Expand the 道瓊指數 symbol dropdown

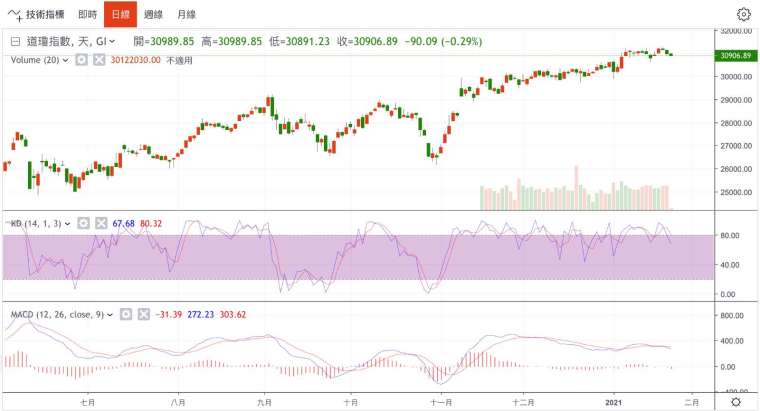pyautogui.click(x=112, y=42)
